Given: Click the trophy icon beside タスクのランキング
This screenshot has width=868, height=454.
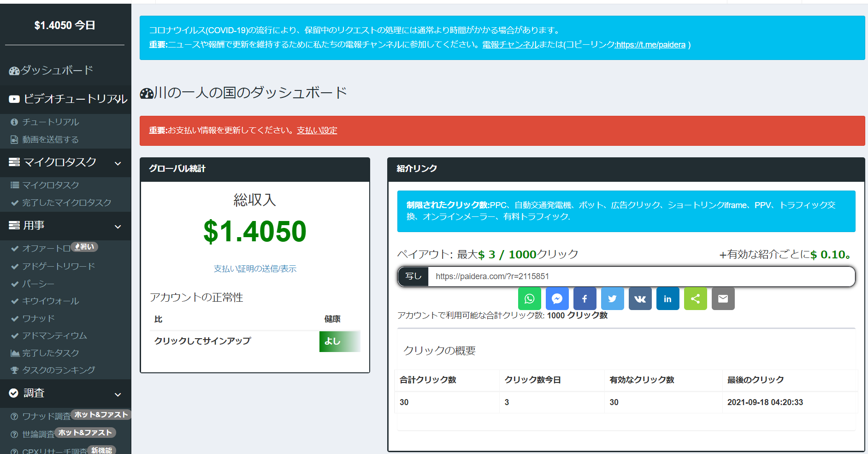Looking at the screenshot, I should click(x=15, y=370).
